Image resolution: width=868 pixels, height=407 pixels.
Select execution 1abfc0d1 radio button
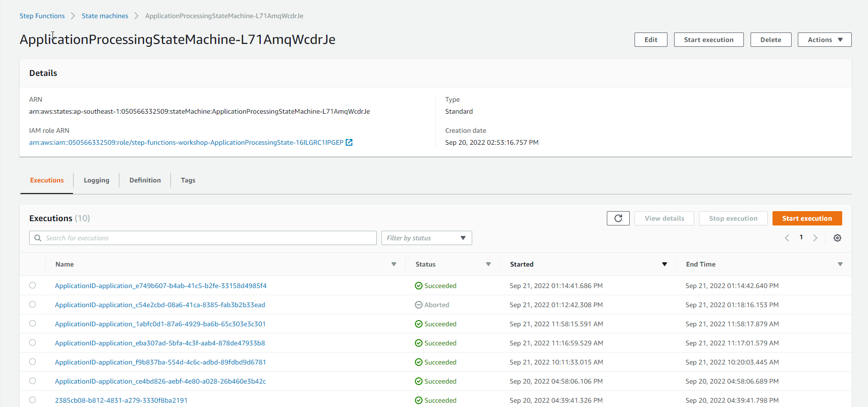pos(32,323)
